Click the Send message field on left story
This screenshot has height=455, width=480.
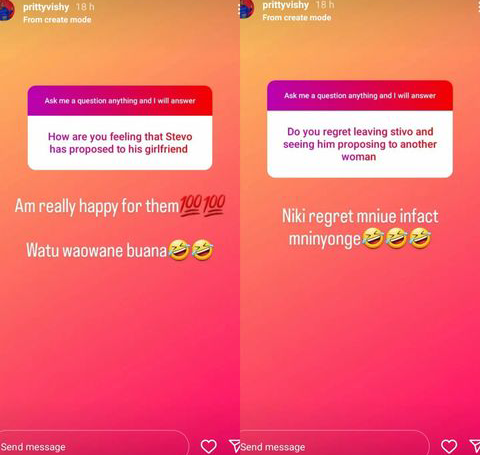click(95, 445)
